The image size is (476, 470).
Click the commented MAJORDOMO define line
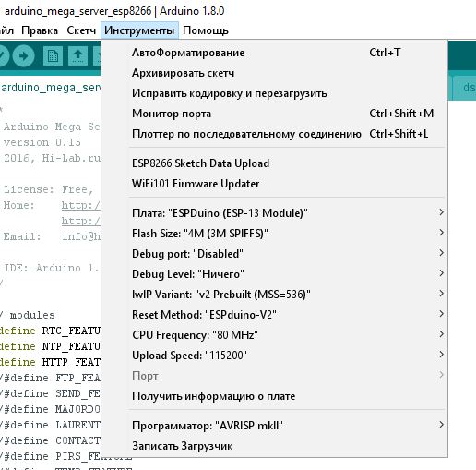(50, 409)
